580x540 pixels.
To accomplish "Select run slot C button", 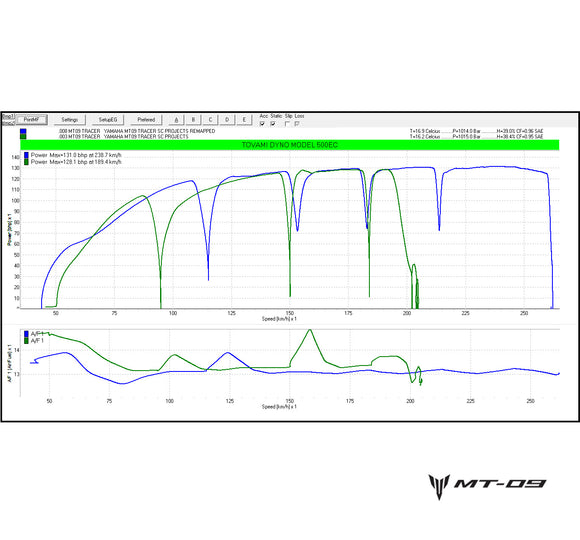I will point(210,119).
